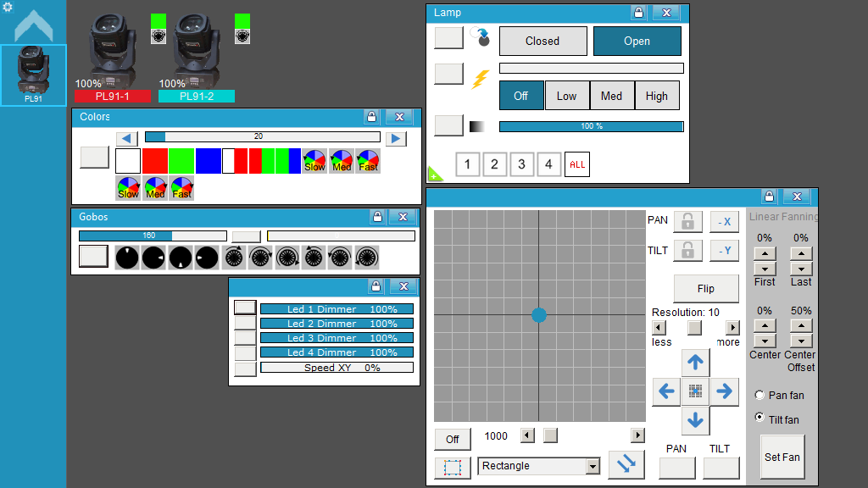Viewport: 868px width, 488px height.
Task: Pick the red color swatch
Action: (x=154, y=161)
